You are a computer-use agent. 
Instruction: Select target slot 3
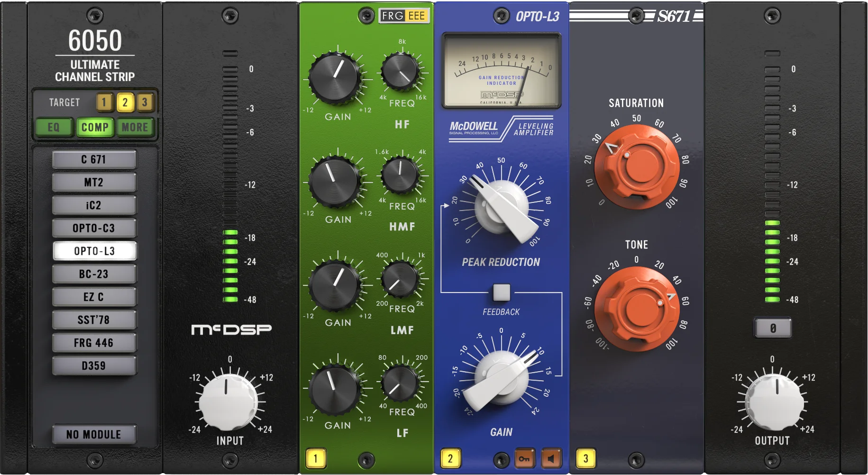click(146, 102)
